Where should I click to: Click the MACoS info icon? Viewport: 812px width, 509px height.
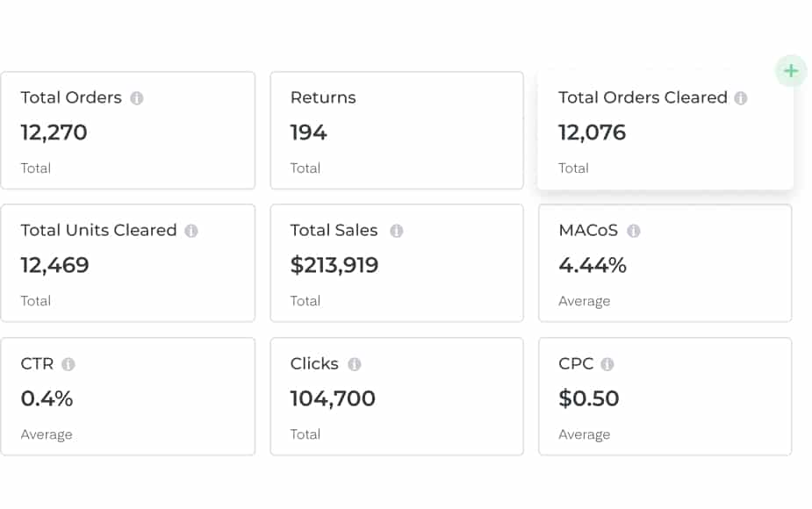[x=634, y=231]
